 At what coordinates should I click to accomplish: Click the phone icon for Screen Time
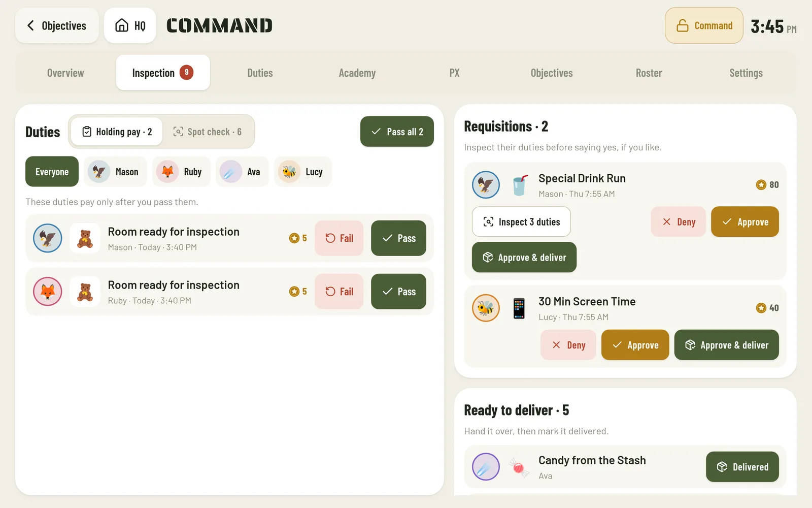tap(519, 308)
